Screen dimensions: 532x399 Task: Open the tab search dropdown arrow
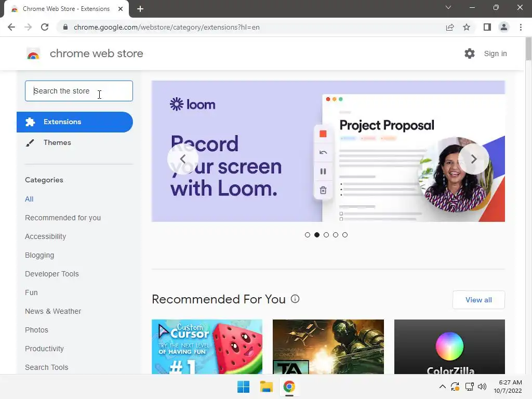[448, 7]
